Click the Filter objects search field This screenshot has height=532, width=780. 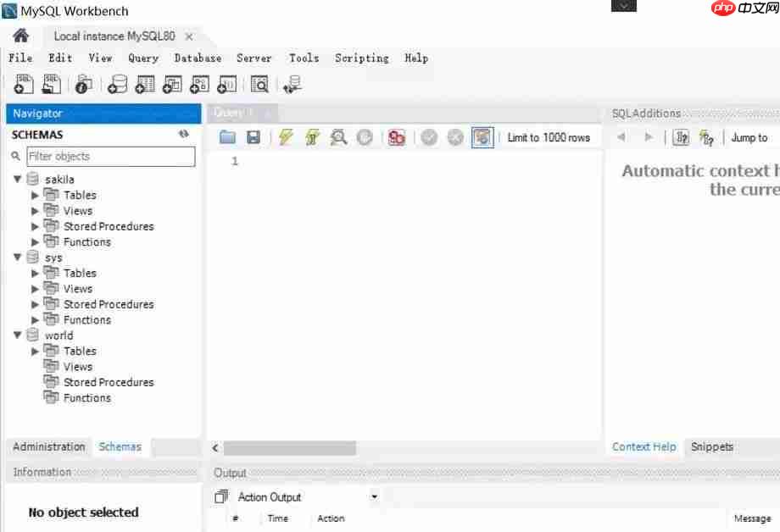[110, 156]
